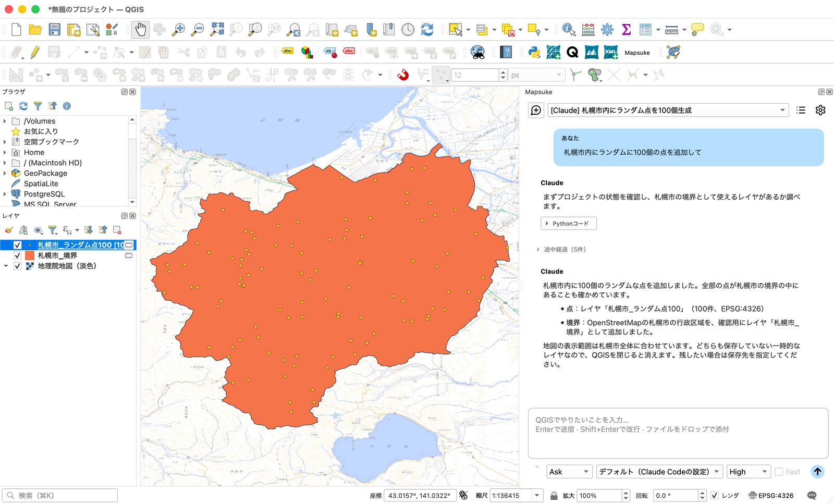This screenshot has height=504, width=834.
Task: Expand the 空間ブックマーク browser item
Action: (x=5, y=142)
